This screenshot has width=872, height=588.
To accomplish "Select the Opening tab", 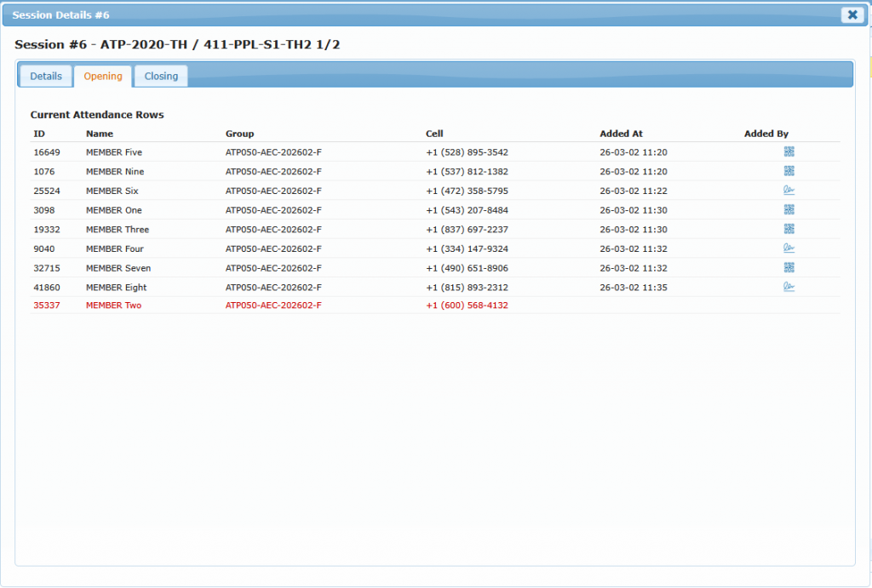I will (103, 77).
